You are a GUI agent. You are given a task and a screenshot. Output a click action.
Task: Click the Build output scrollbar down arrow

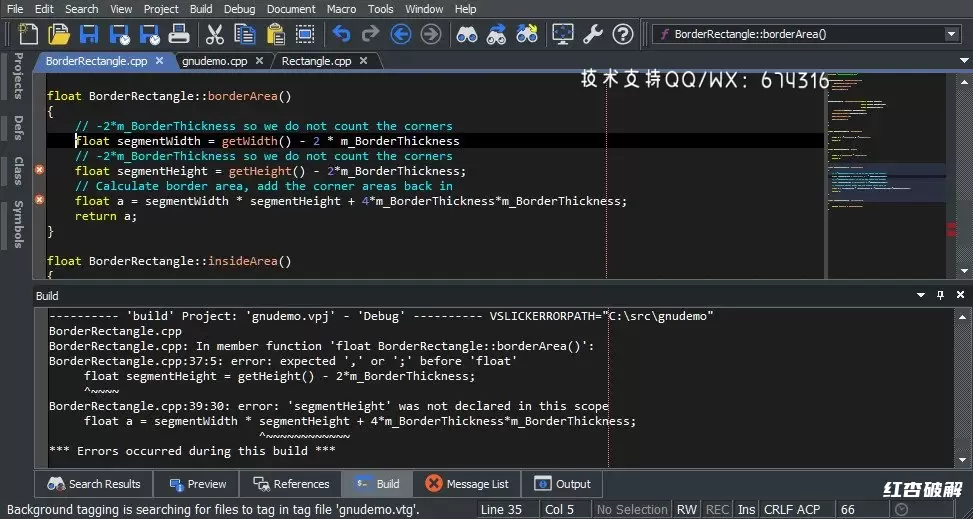tap(964, 460)
